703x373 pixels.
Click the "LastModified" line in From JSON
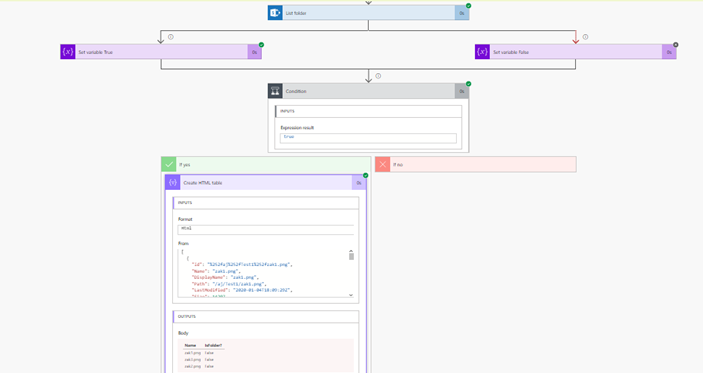pyautogui.click(x=242, y=291)
